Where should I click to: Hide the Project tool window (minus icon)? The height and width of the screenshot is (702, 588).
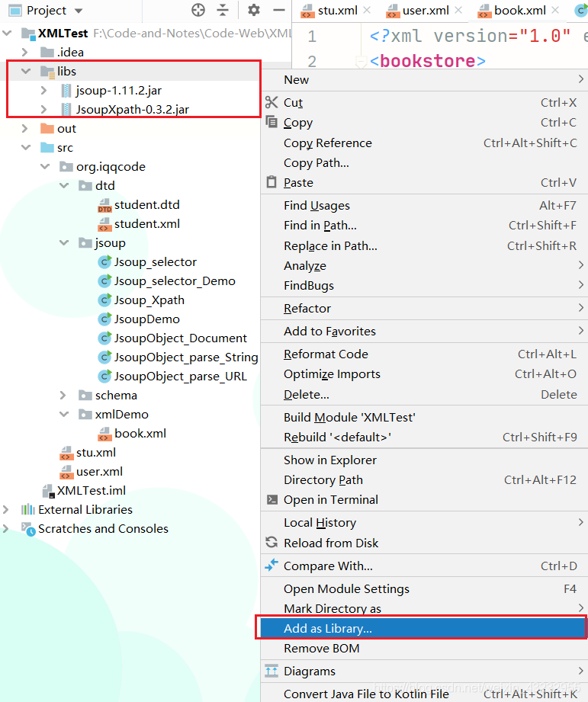point(279,10)
